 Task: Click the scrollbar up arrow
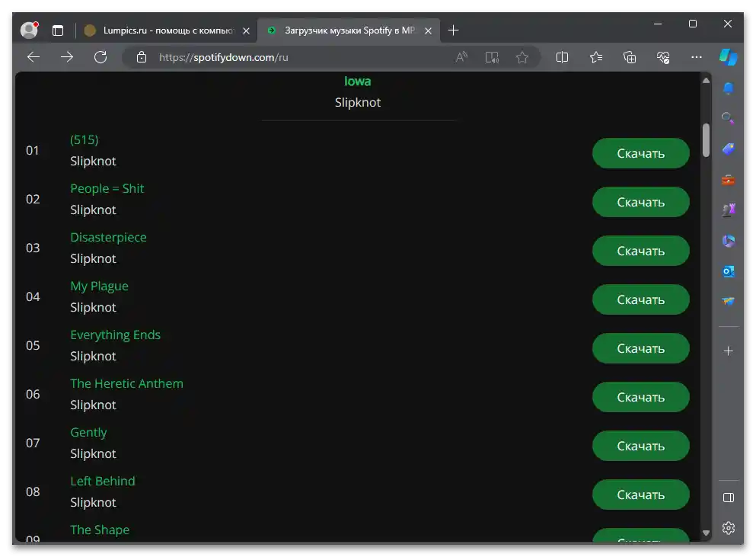(x=707, y=81)
